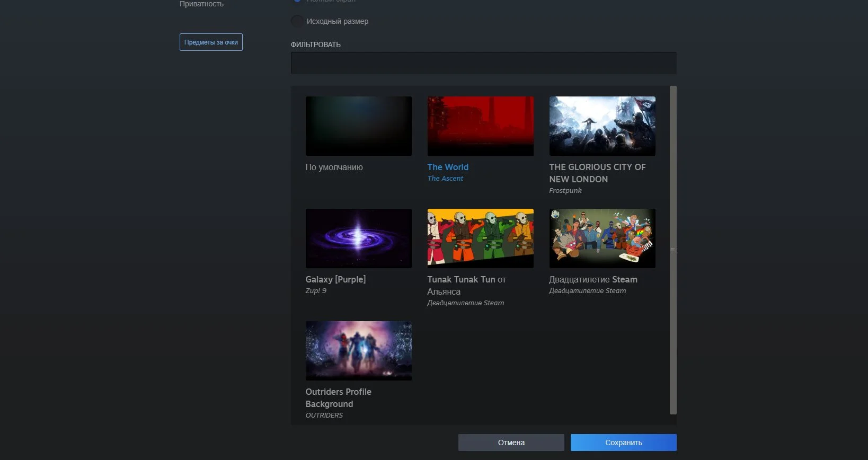Screen dimensions: 868x460
Task: Select the Outriders Profile Background thumbnail
Action: [358, 351]
